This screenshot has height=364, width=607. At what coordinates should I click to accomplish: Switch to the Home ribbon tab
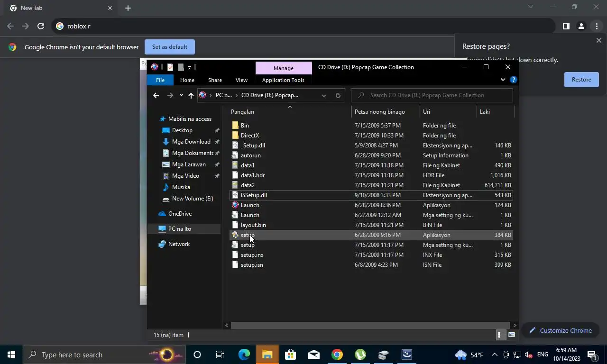(x=187, y=80)
